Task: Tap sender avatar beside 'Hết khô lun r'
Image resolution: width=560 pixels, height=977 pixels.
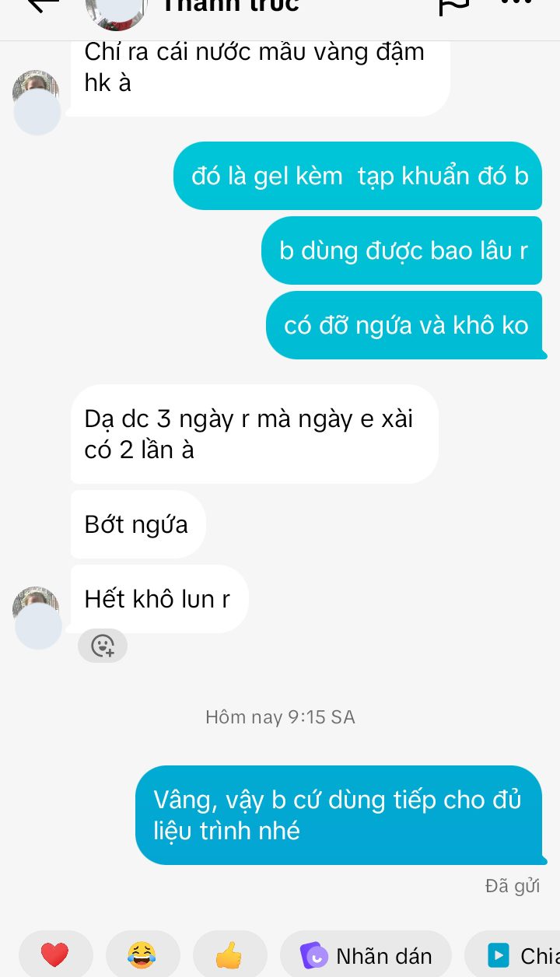Action: point(37,618)
